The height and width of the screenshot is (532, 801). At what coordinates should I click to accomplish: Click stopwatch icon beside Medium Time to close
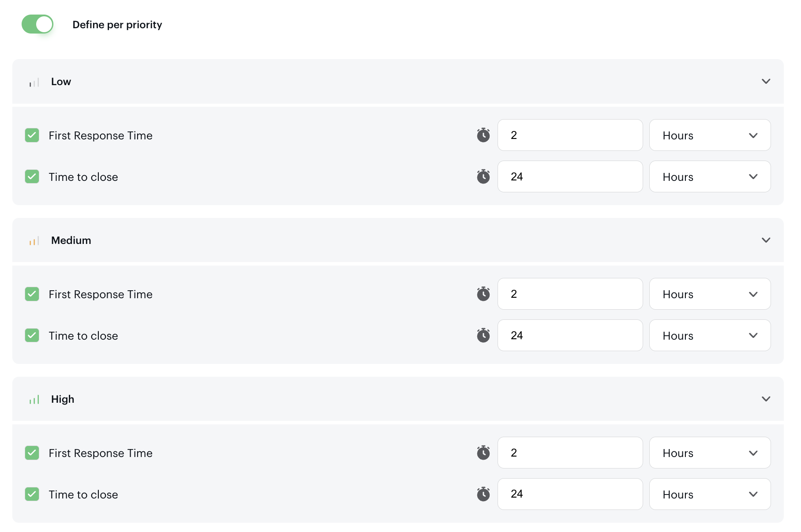[483, 335]
